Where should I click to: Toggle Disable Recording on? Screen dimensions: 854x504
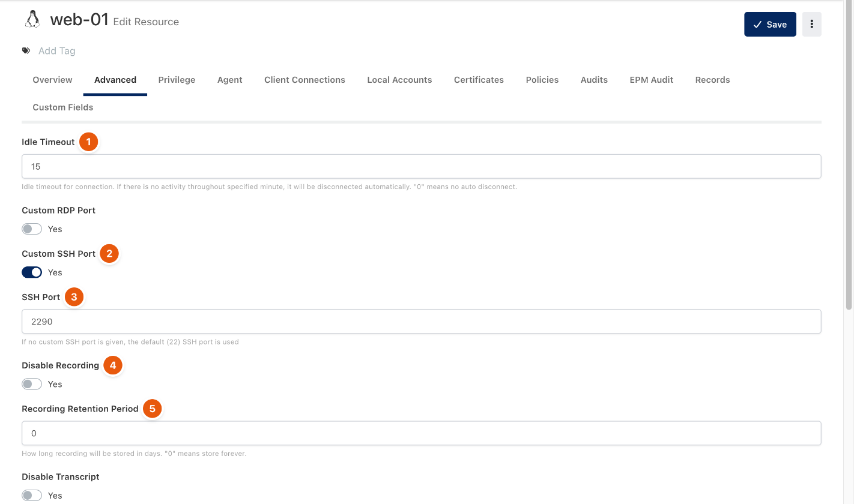click(x=32, y=384)
